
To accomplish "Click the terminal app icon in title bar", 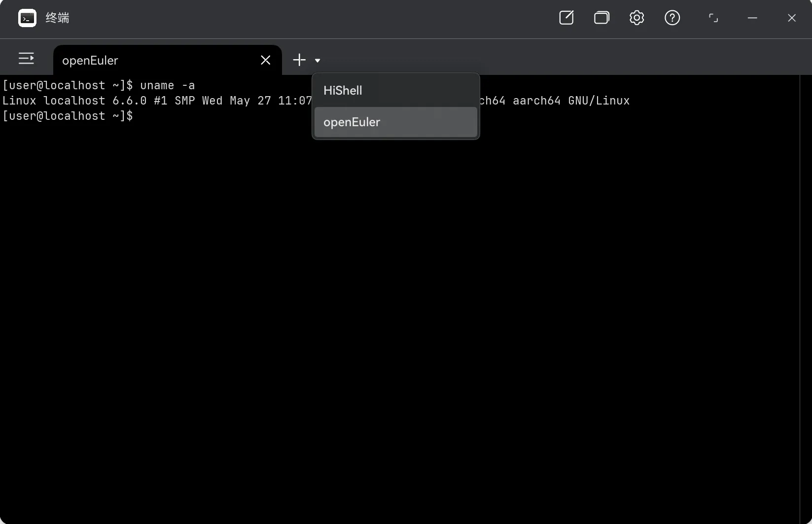I will coord(27,18).
